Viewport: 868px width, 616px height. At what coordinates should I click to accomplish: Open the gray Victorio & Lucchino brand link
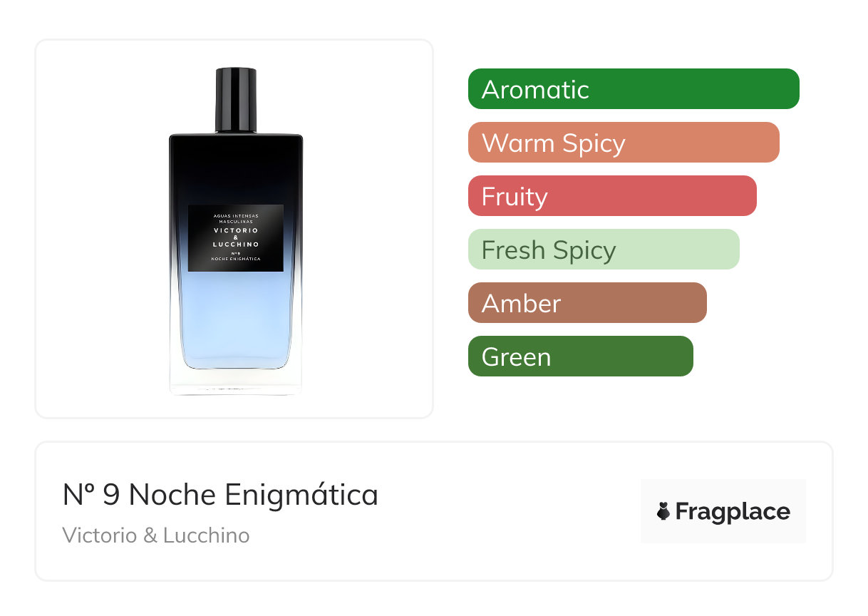click(156, 535)
